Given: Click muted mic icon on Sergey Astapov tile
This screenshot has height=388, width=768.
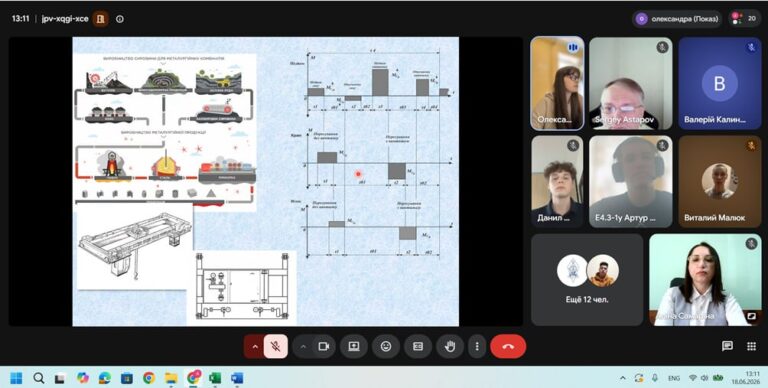Looking at the screenshot, I should pyautogui.click(x=662, y=47).
